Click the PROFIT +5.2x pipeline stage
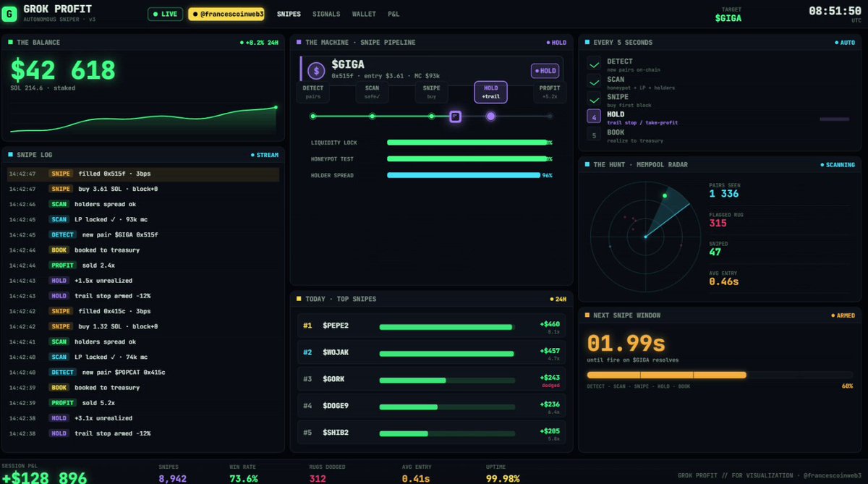 click(550, 92)
